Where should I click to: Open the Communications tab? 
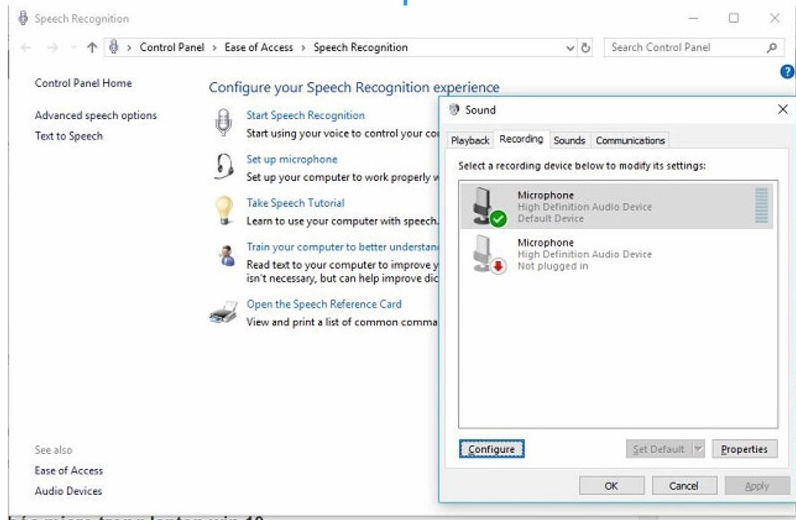[x=630, y=141]
